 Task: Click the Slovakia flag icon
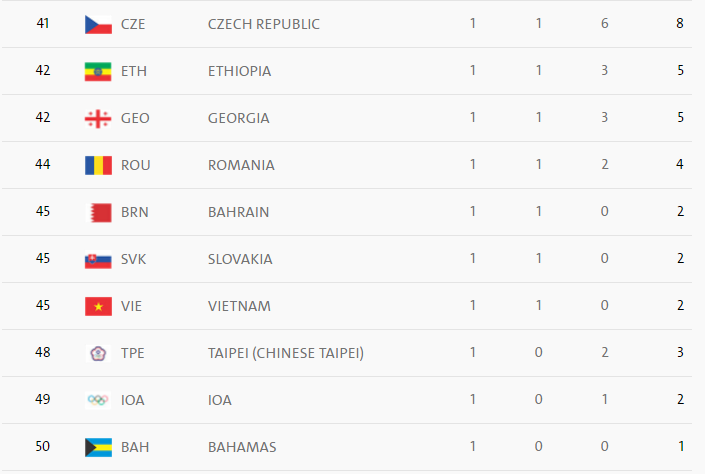pos(98,259)
